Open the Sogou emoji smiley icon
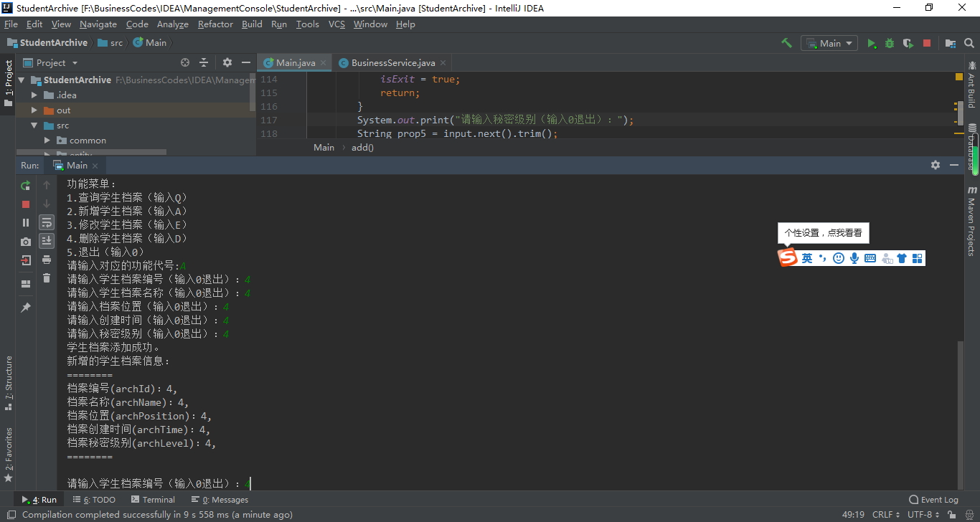This screenshot has width=980, height=522. point(839,258)
